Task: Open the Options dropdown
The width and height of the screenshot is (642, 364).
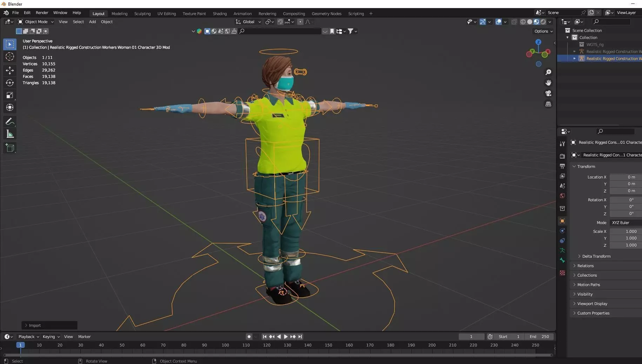Action: [x=543, y=31]
